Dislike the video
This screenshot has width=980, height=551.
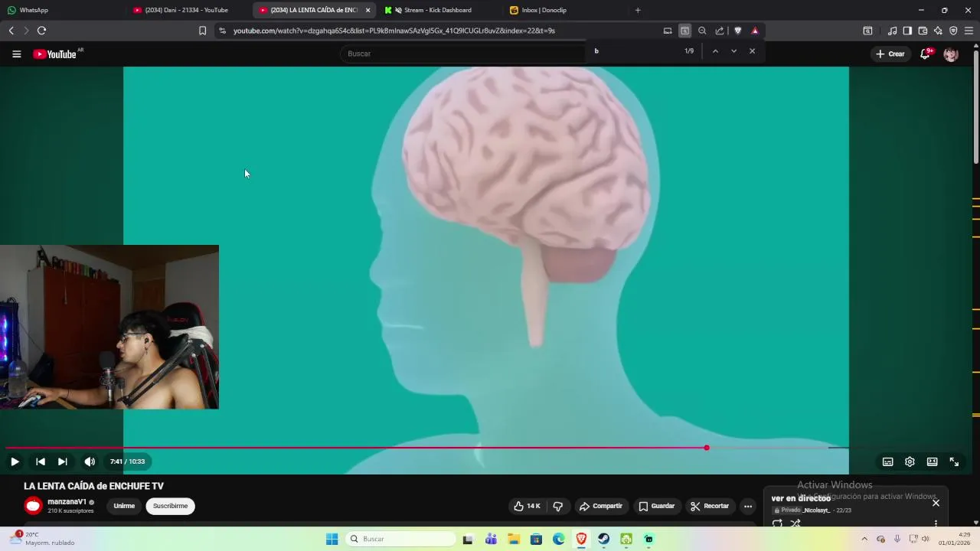[557, 506]
